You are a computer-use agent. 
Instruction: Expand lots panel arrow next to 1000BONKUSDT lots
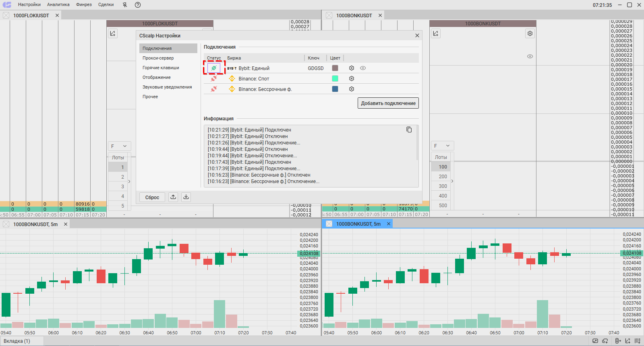[452, 181]
